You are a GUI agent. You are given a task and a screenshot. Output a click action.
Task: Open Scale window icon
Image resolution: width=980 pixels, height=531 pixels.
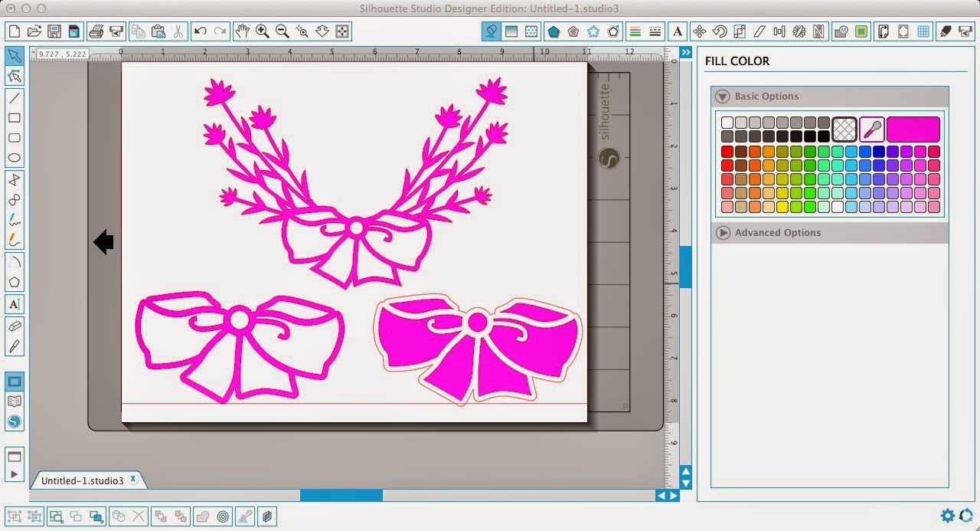(x=739, y=31)
